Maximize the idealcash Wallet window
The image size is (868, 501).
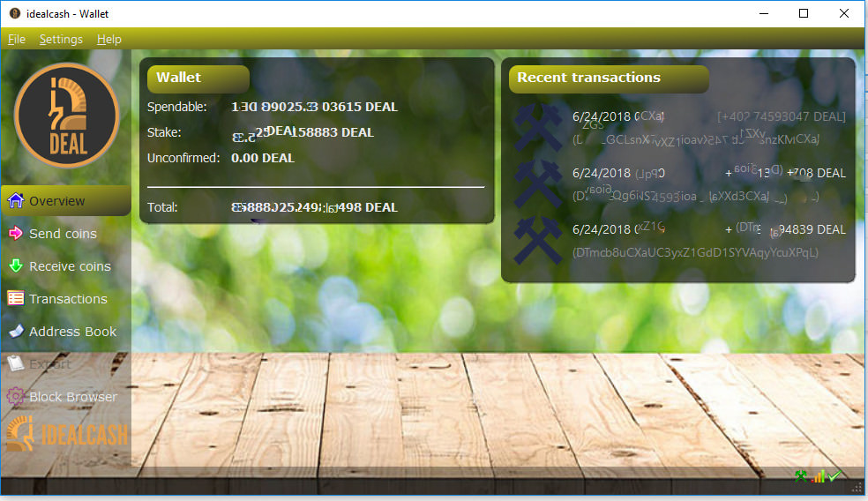tap(804, 13)
